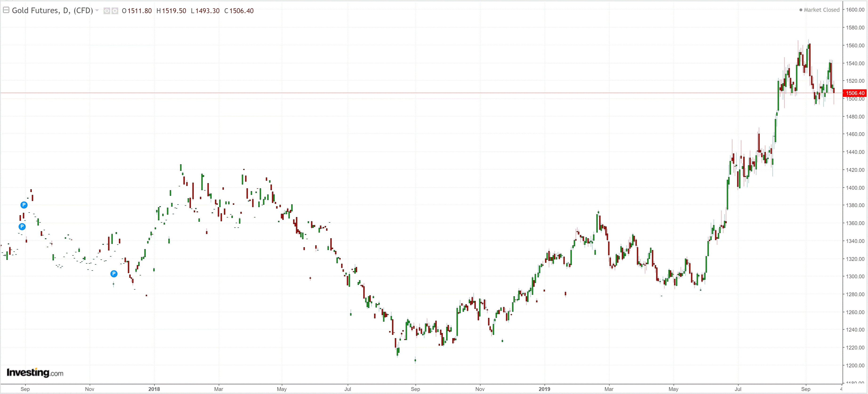Click the 1600.00 label on price axis
Screen dimensions: 868x394
click(x=855, y=9)
